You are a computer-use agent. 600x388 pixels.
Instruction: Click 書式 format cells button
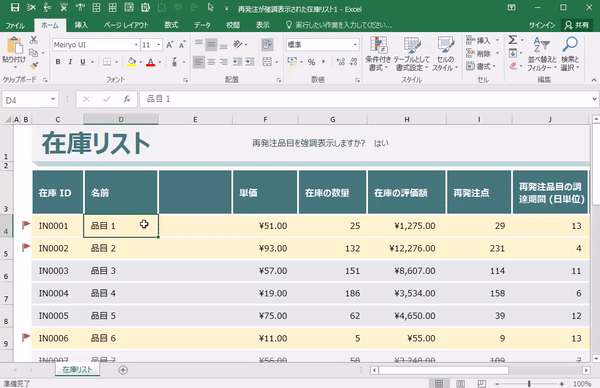tap(481, 66)
